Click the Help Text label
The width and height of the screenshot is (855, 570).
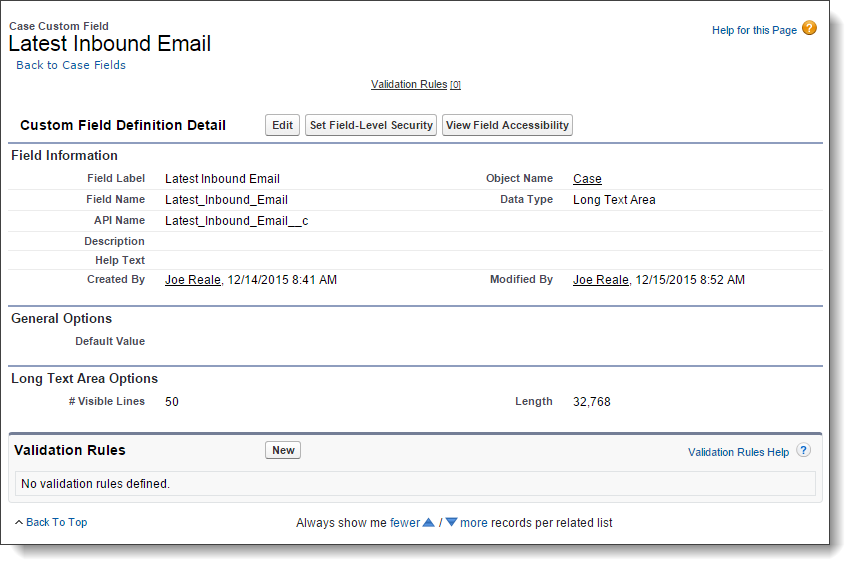point(120,260)
